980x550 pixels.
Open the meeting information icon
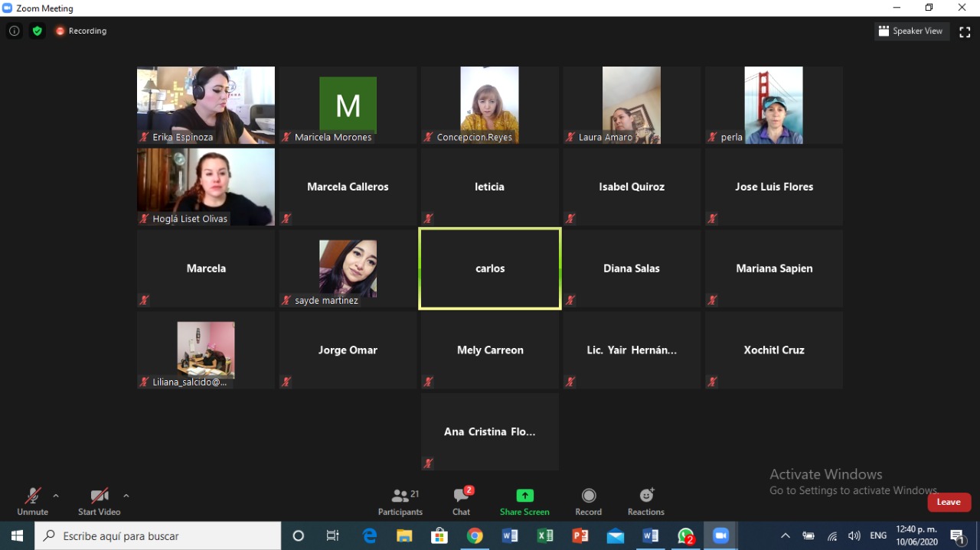click(x=14, y=31)
